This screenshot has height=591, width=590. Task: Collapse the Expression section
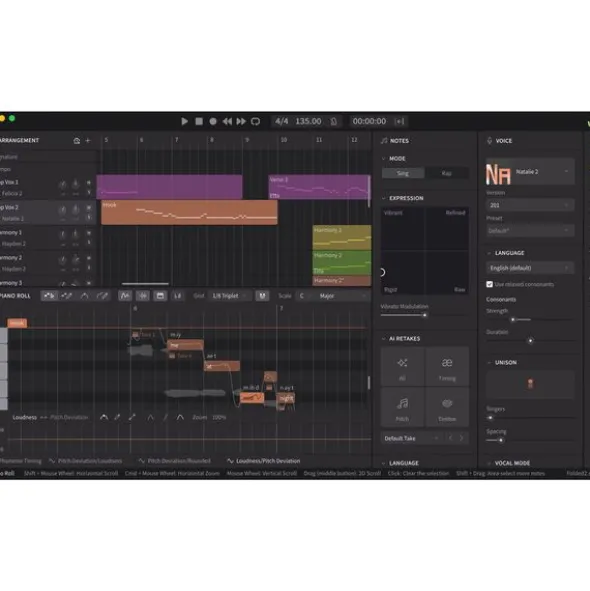pos(384,198)
